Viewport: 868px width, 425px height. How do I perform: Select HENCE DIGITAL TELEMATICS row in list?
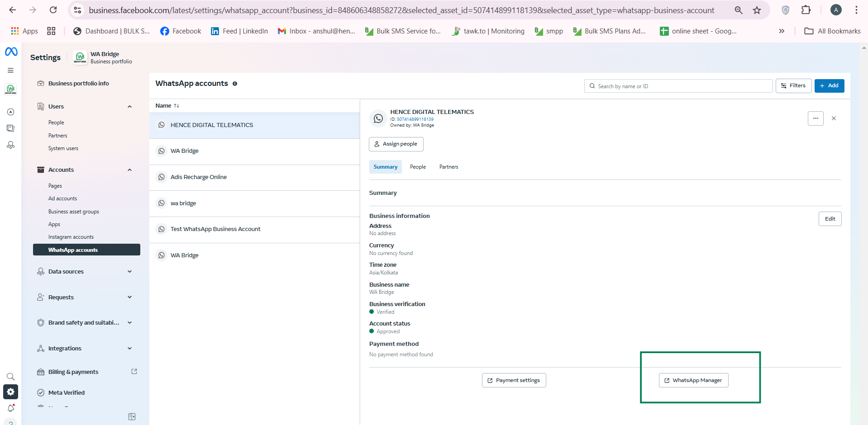click(x=254, y=125)
